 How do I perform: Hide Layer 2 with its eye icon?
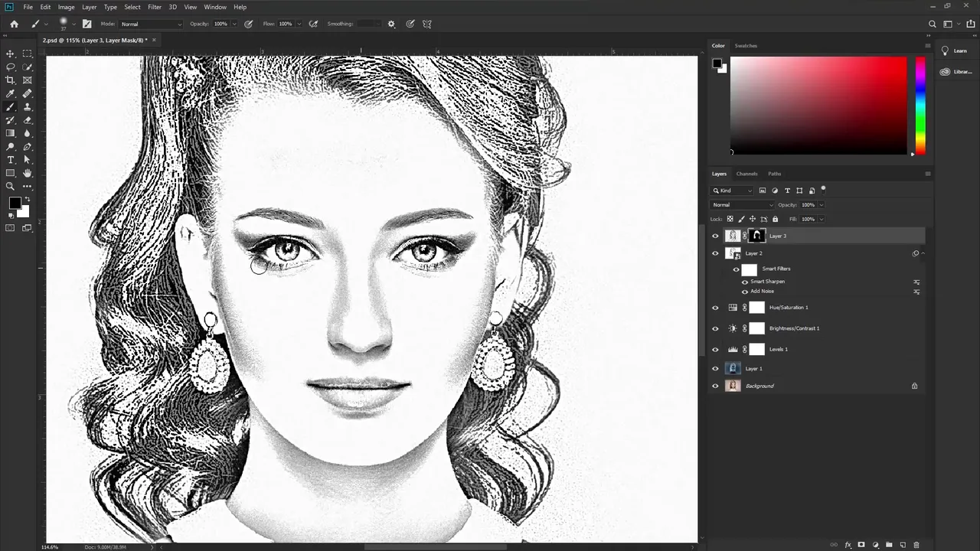point(715,253)
